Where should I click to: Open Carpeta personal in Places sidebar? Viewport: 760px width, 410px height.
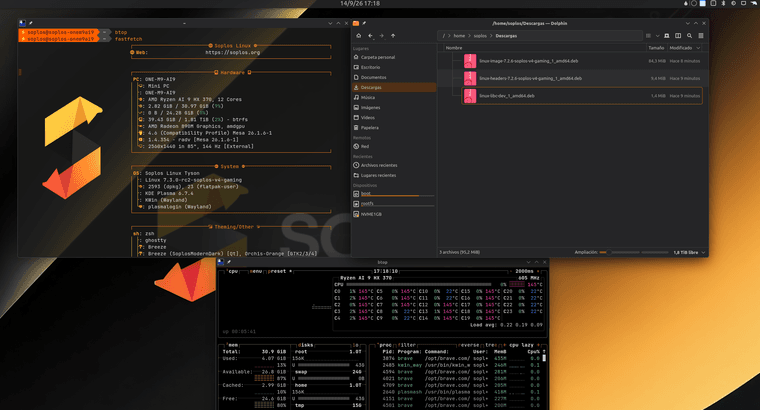394,57
